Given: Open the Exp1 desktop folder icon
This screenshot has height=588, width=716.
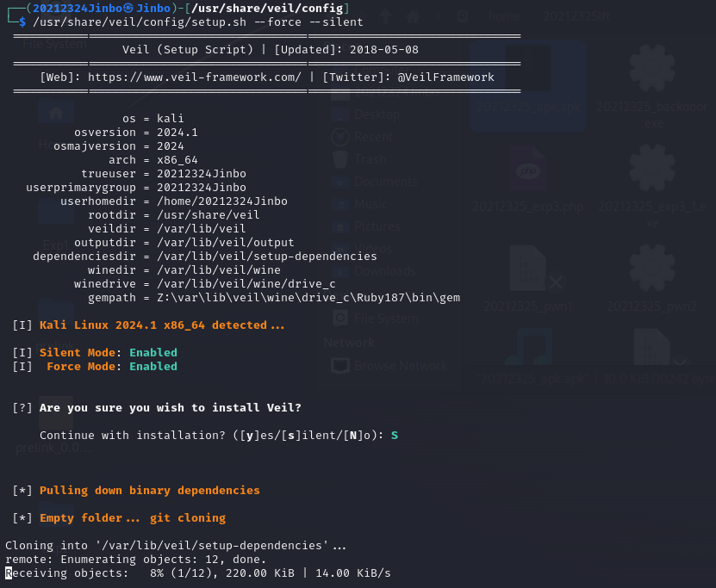Looking at the screenshot, I should click(56, 212).
